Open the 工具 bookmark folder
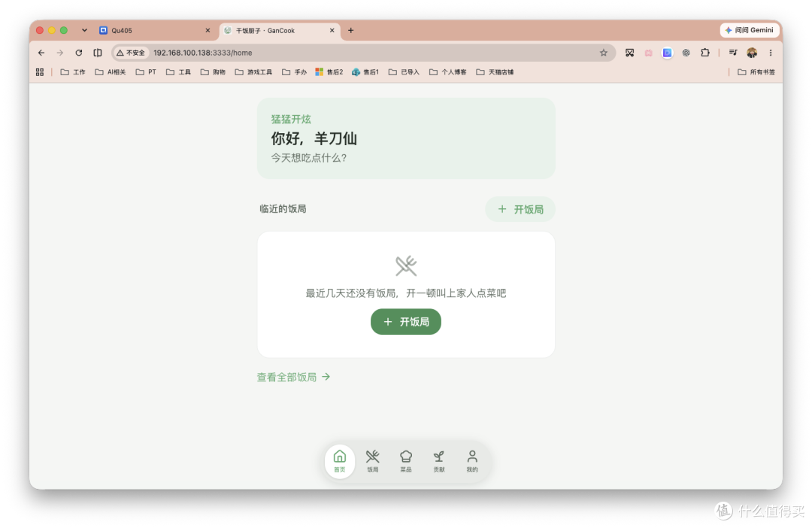The width and height of the screenshot is (812, 528). click(x=178, y=72)
